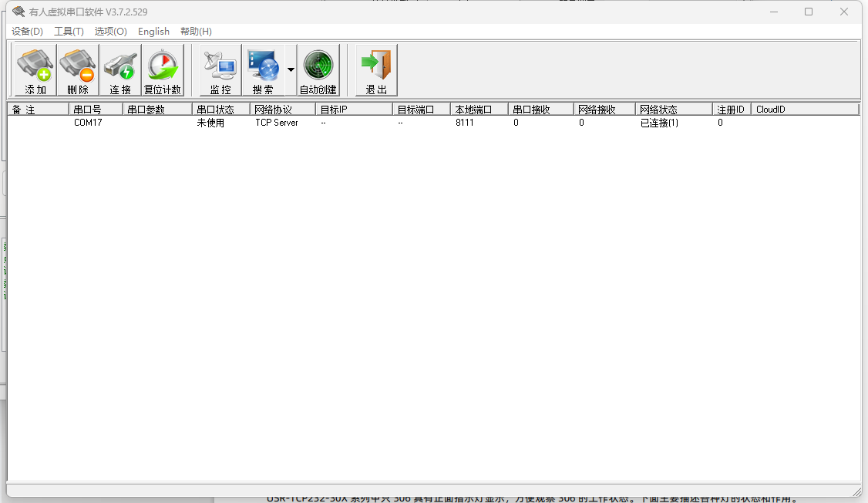
Task: Sort by 串口号 column header
Action: 96,110
